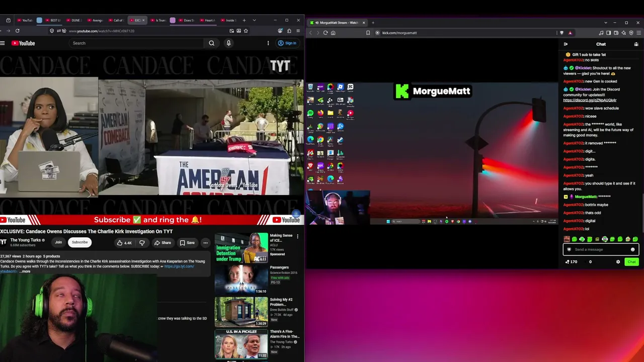The width and height of the screenshot is (644, 362).
Task: Switch to the "Call of" tab
Action: point(116,21)
